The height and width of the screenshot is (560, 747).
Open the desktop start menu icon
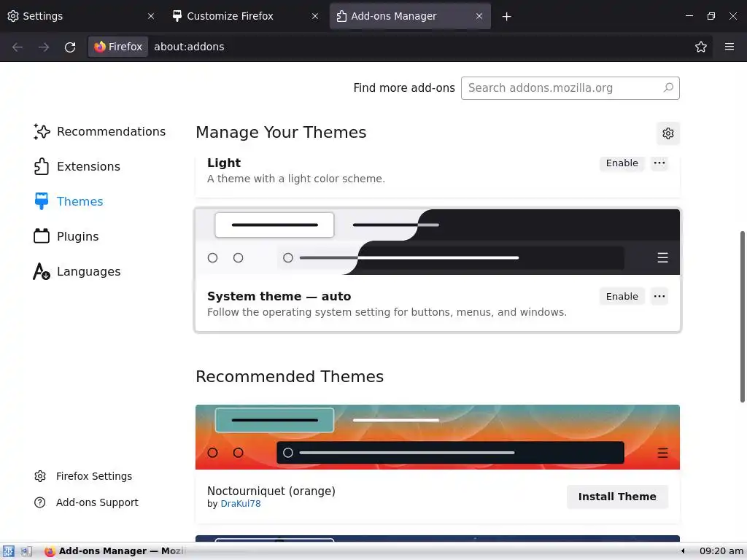pos(8,551)
